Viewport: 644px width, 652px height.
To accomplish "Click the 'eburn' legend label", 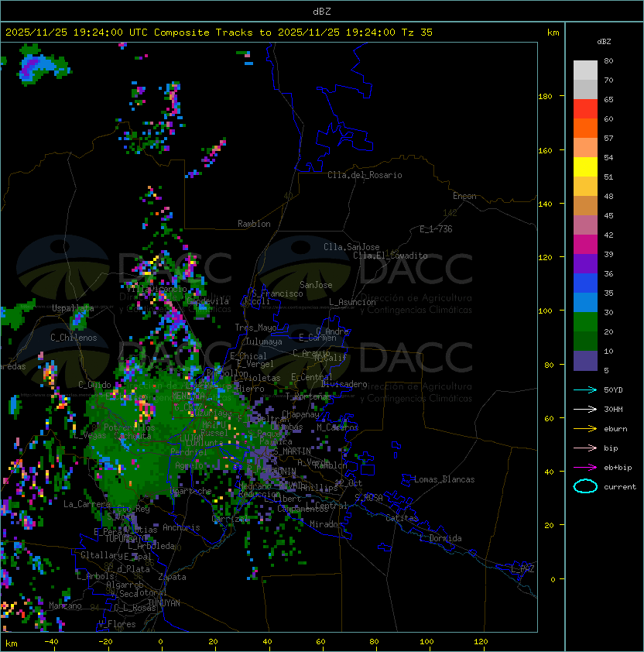I will 615,429.
